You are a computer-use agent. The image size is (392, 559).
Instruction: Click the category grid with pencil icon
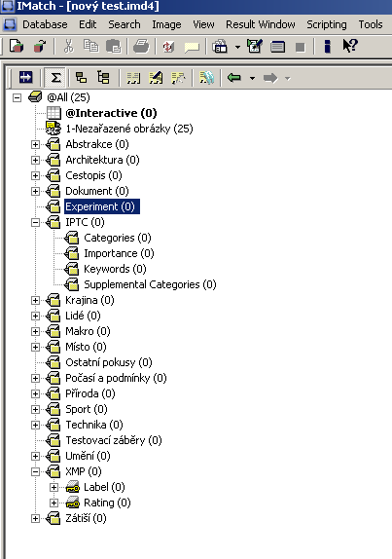[x=156, y=77]
